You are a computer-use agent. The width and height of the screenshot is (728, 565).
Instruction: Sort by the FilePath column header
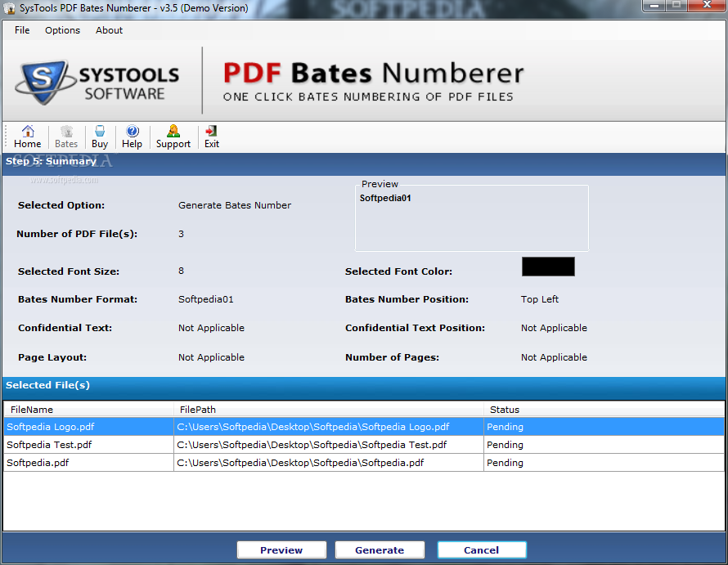click(329, 410)
